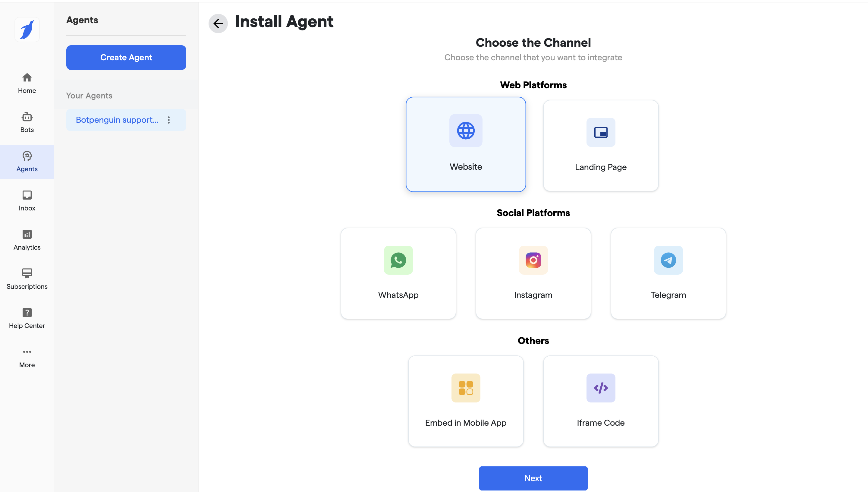Click the BotPenguin logo icon

pos(27,30)
